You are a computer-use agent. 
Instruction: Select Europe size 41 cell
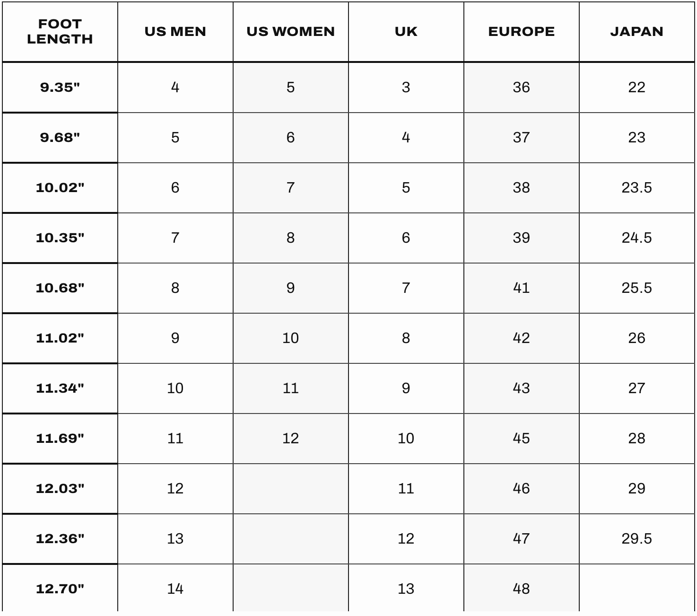click(522, 288)
